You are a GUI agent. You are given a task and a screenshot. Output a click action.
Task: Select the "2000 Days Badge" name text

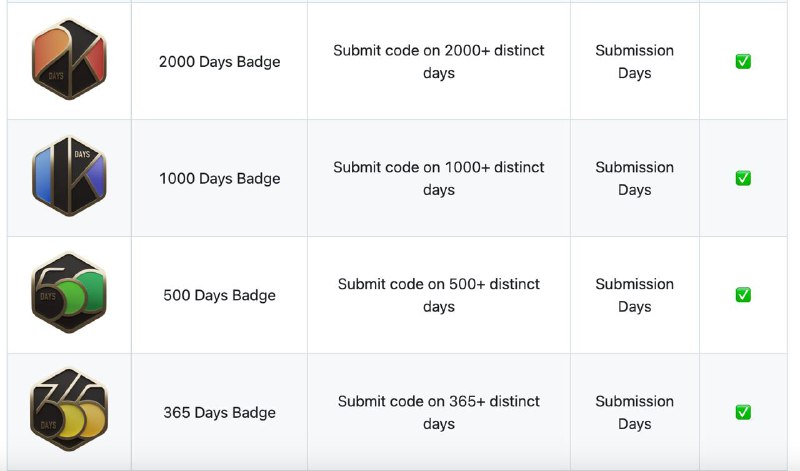219,62
